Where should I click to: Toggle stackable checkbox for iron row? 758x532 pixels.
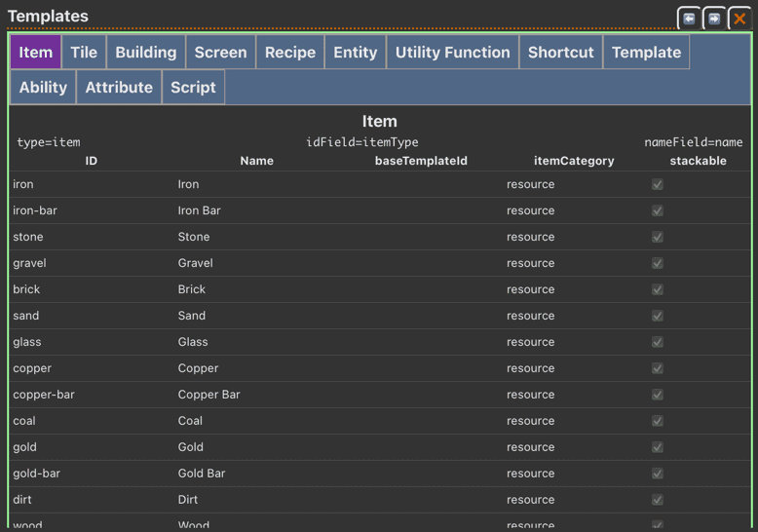(658, 184)
